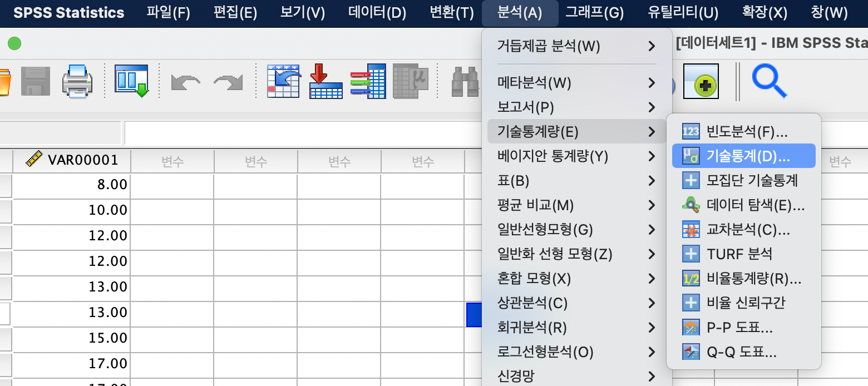Open the 확장(X) menu
This screenshot has height=386, width=868.
point(765,13)
